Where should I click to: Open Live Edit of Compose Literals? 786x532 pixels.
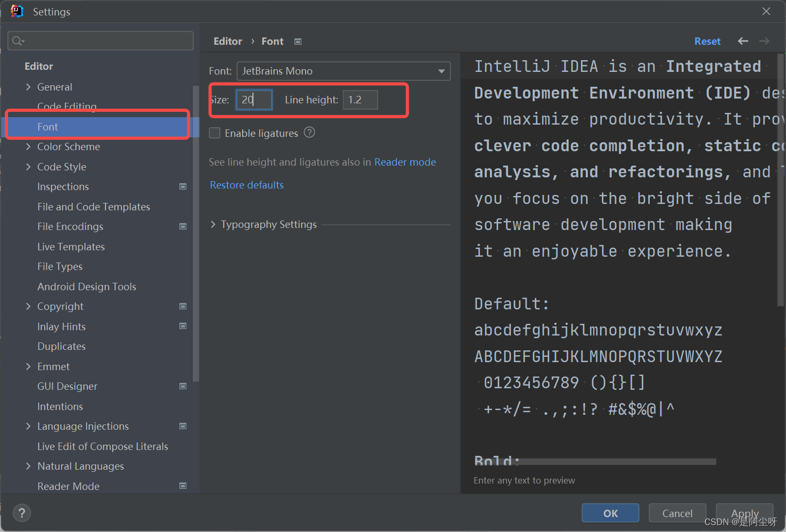tap(103, 446)
